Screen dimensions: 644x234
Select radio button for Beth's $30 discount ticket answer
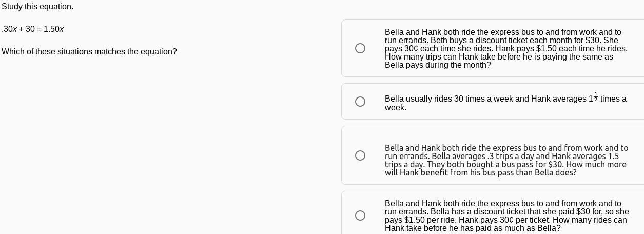click(360, 48)
